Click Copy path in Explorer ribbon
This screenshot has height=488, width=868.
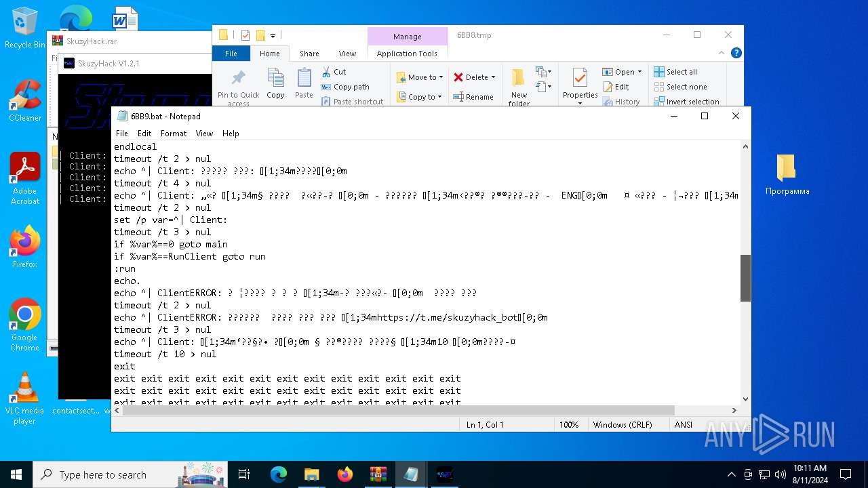tap(345, 87)
